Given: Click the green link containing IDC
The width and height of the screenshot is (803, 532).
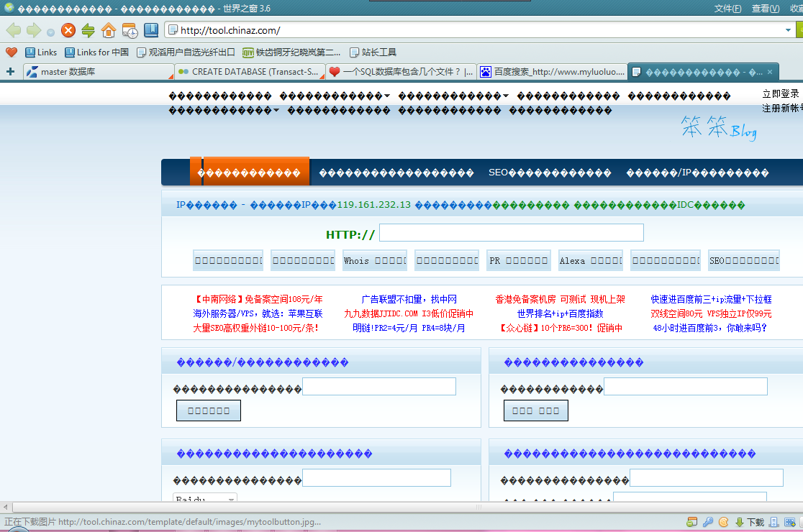Looking at the screenshot, I should (x=660, y=205).
